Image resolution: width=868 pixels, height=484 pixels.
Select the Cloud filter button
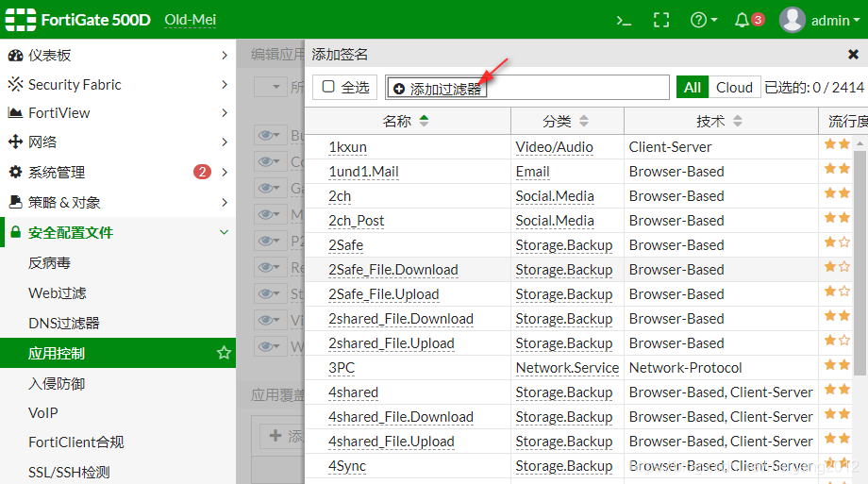(x=734, y=88)
